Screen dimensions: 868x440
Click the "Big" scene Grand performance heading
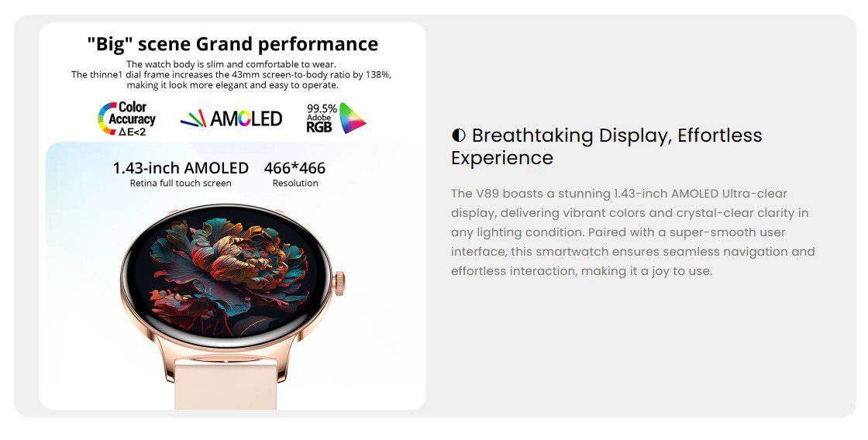(x=232, y=43)
